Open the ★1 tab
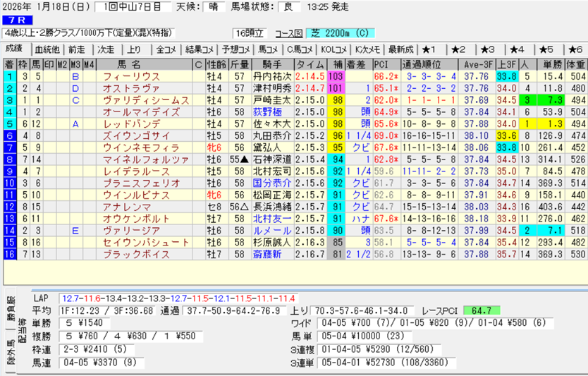Viewport: 588px width, 376px height. (x=430, y=49)
